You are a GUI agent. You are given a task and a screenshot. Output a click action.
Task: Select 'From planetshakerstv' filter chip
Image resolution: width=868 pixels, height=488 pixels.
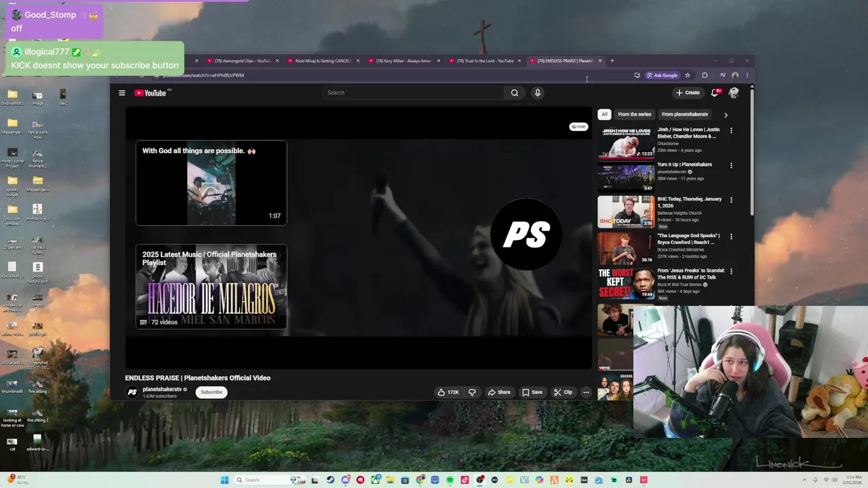pyautogui.click(x=685, y=115)
